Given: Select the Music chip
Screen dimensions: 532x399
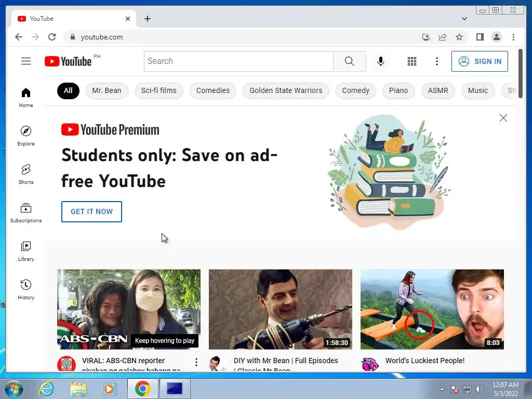Looking at the screenshot, I should [x=478, y=90].
